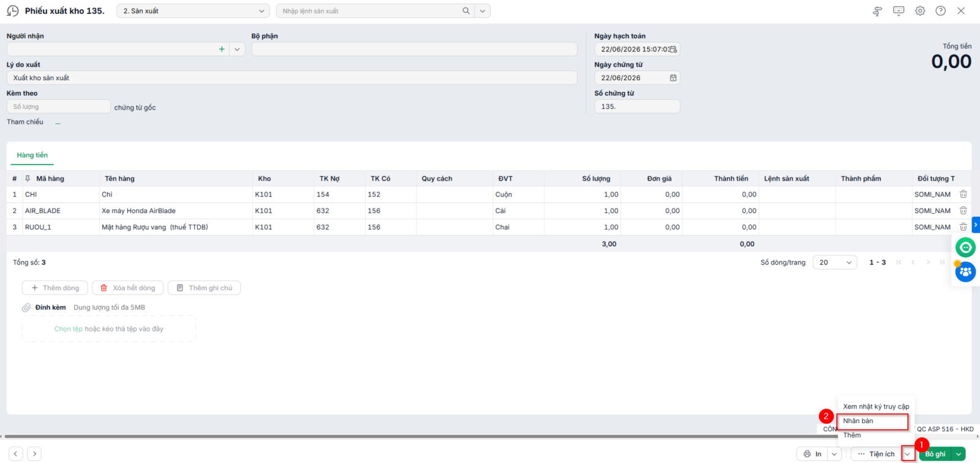Image resolution: width=980 pixels, height=463 pixels.
Task: Click the pin icon in table header
Action: [28, 179]
